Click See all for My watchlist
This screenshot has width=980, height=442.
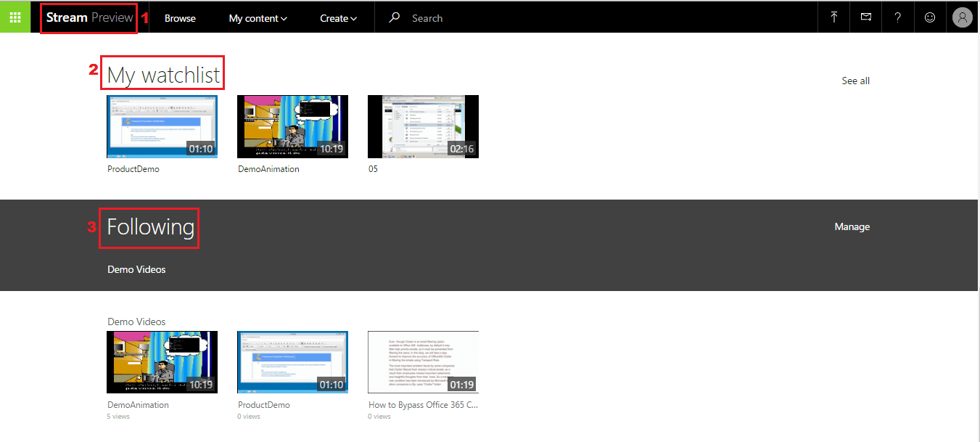[855, 81]
